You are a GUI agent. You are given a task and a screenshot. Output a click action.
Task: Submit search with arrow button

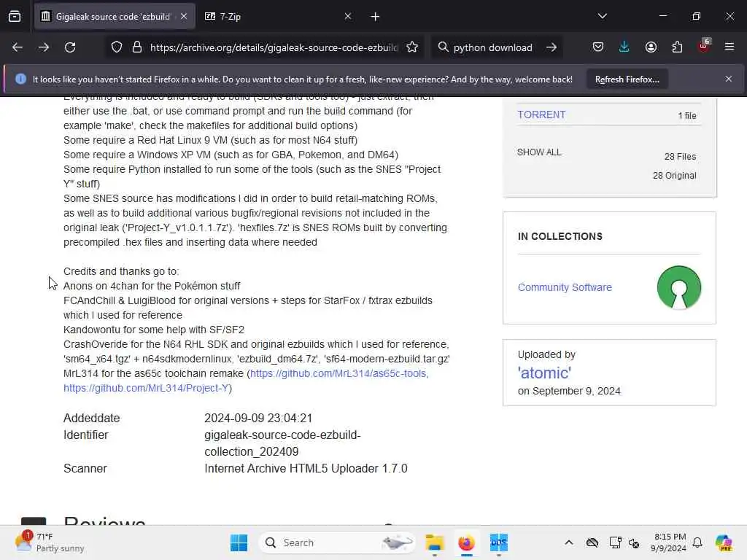tap(551, 47)
